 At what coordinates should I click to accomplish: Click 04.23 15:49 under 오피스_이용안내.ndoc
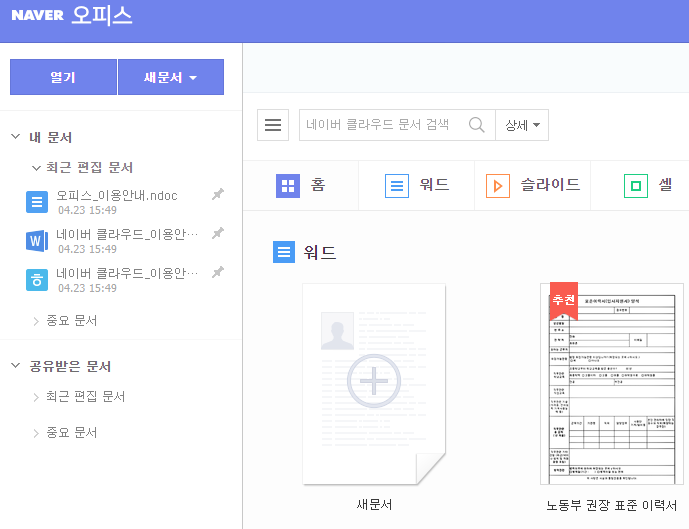click(x=87, y=210)
